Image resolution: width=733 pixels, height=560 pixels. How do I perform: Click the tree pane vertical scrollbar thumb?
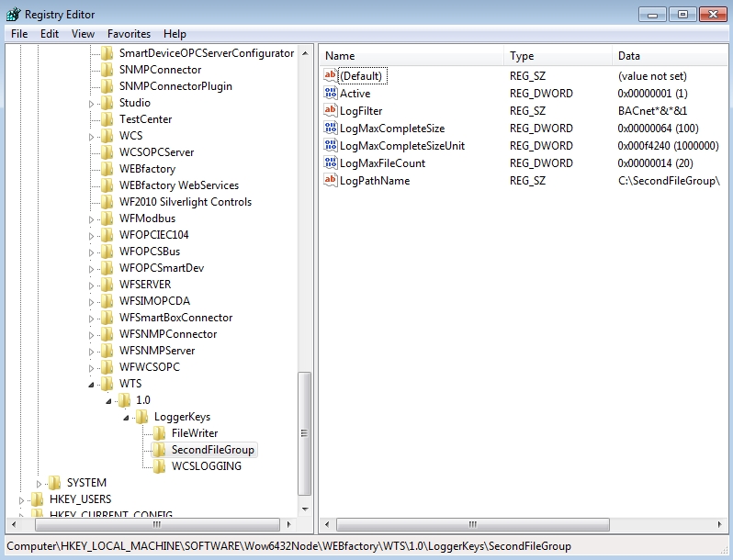[x=305, y=433]
